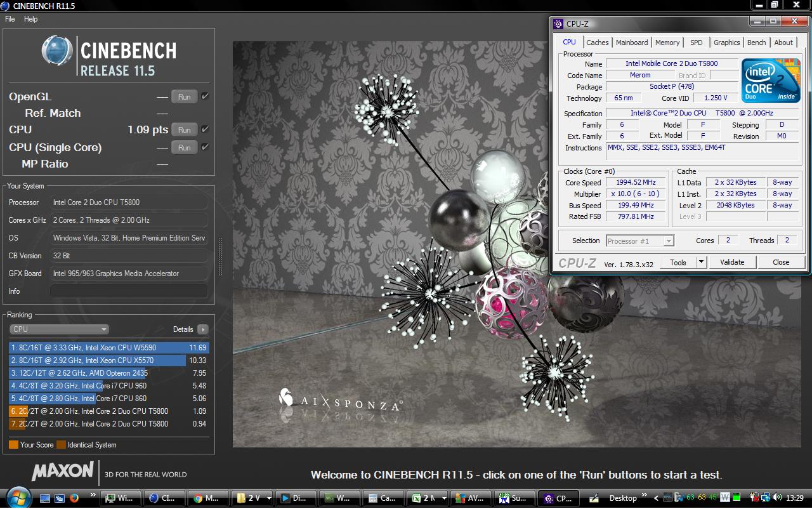The image size is (812, 509).
Task: Click the pen input panel taskbar icon
Action: click(594, 498)
